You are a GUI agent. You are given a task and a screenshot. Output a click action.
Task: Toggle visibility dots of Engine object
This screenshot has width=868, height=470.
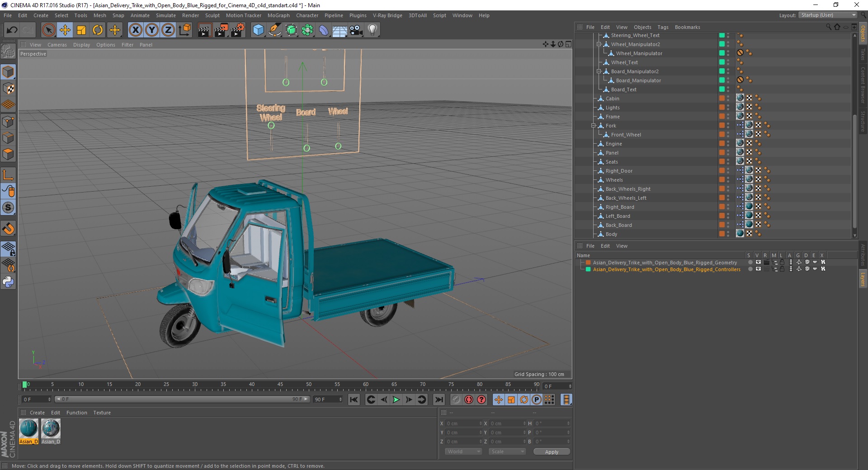coord(728,144)
